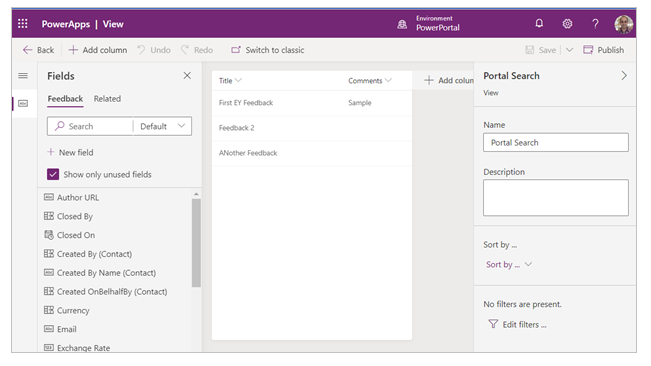Expand the Save options chevron
The image size is (651, 366).
pos(570,50)
